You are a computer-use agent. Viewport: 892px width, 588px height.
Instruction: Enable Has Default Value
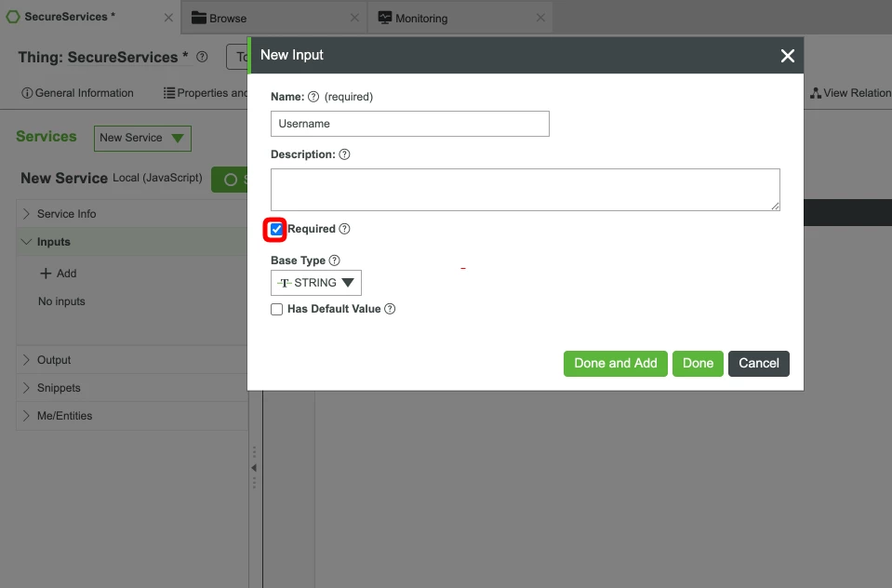[x=276, y=309]
